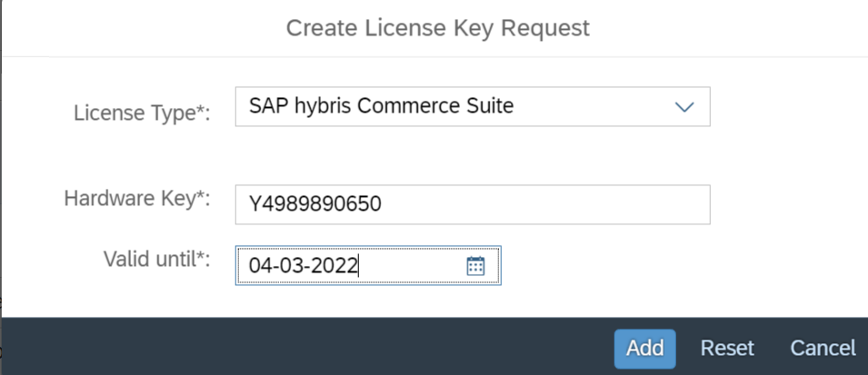Click the SAP hybris Commerce Suite selection text
This screenshot has height=375, width=868.
[x=381, y=106]
